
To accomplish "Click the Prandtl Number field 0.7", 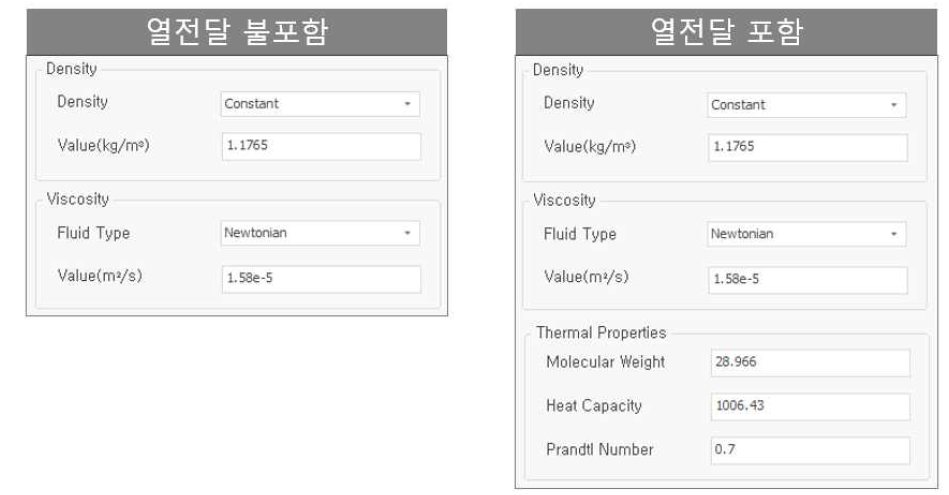I will tap(810, 451).
